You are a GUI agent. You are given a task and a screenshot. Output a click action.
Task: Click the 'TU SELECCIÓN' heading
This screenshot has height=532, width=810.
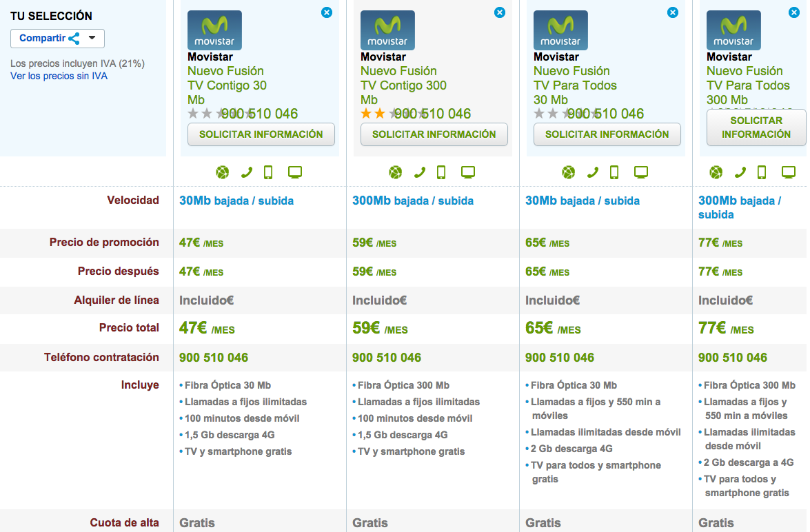51,16
